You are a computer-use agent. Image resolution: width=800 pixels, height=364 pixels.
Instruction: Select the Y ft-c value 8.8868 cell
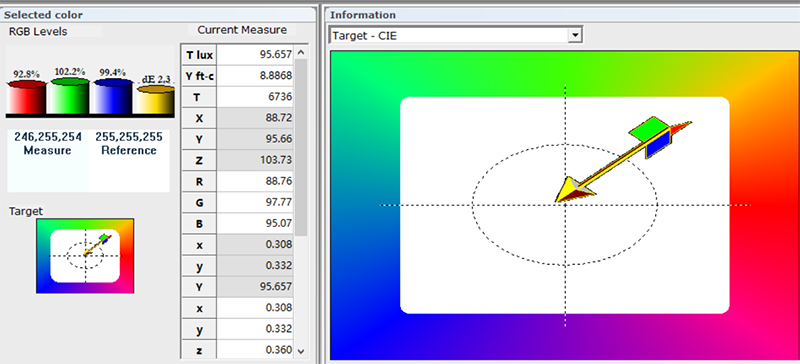tap(255, 76)
